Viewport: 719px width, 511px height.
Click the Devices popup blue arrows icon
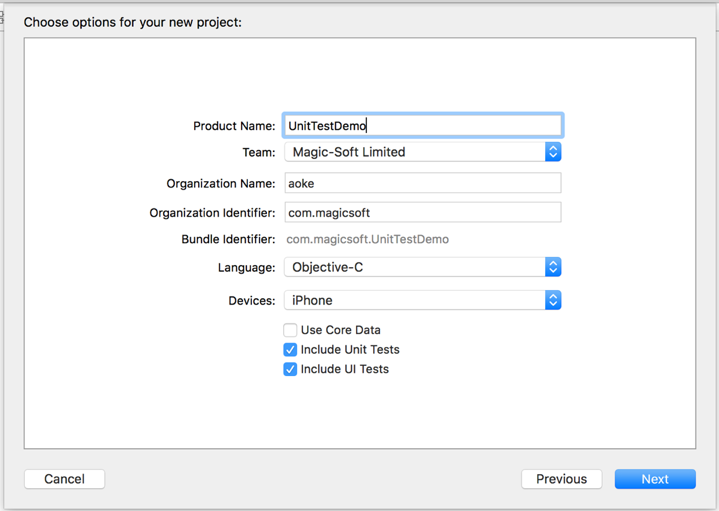click(x=553, y=300)
